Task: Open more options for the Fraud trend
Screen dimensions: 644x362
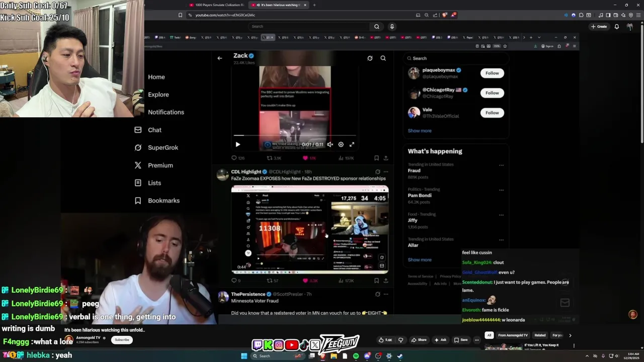Action: [501, 165]
